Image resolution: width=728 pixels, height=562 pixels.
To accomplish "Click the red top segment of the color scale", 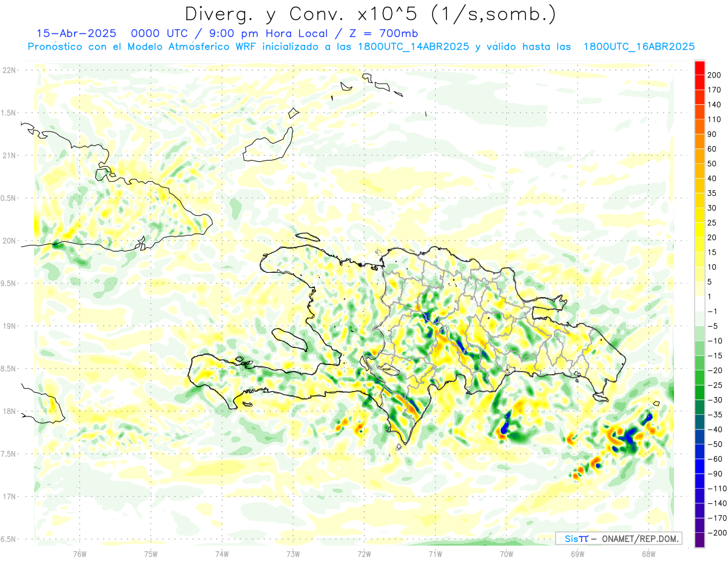I will (700, 68).
